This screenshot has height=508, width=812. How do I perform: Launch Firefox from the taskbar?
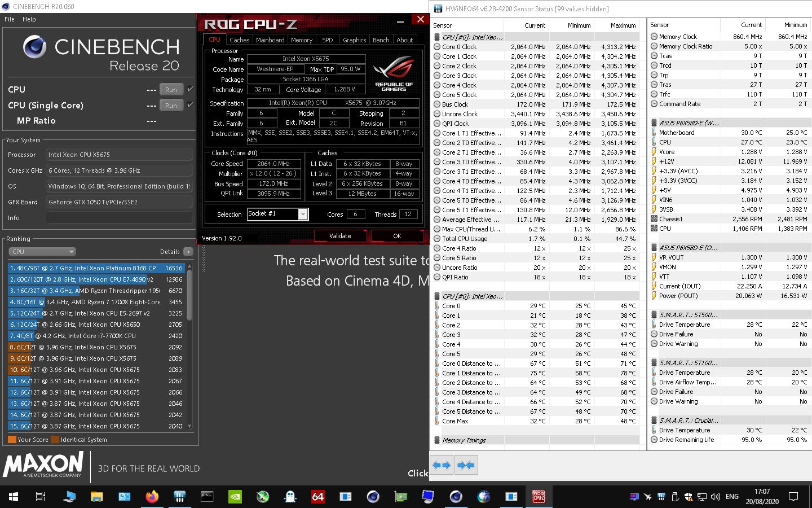point(152,497)
